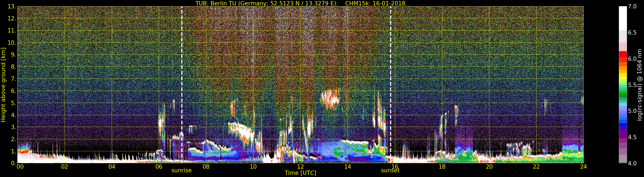Click the time tick label '08'
644x177 pixels.
pos(206,166)
